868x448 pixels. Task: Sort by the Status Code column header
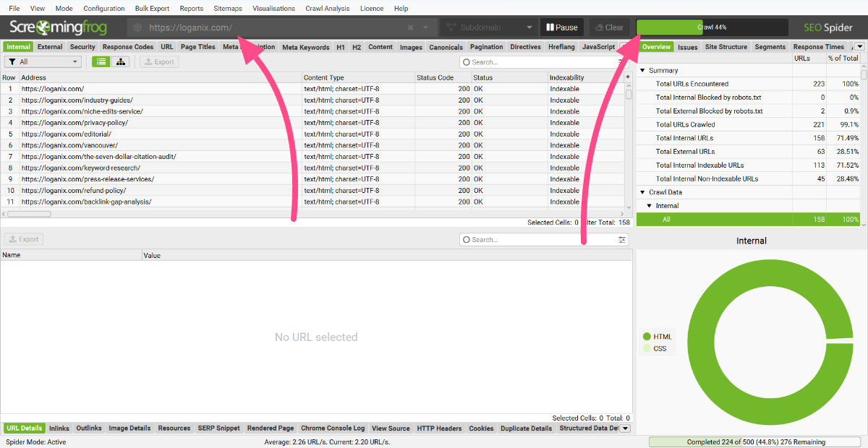click(x=443, y=77)
